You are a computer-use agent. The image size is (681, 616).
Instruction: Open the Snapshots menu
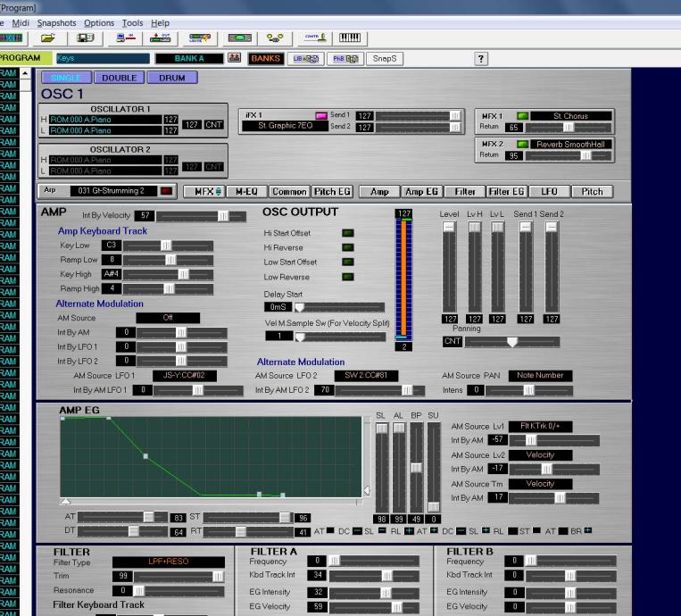point(58,22)
